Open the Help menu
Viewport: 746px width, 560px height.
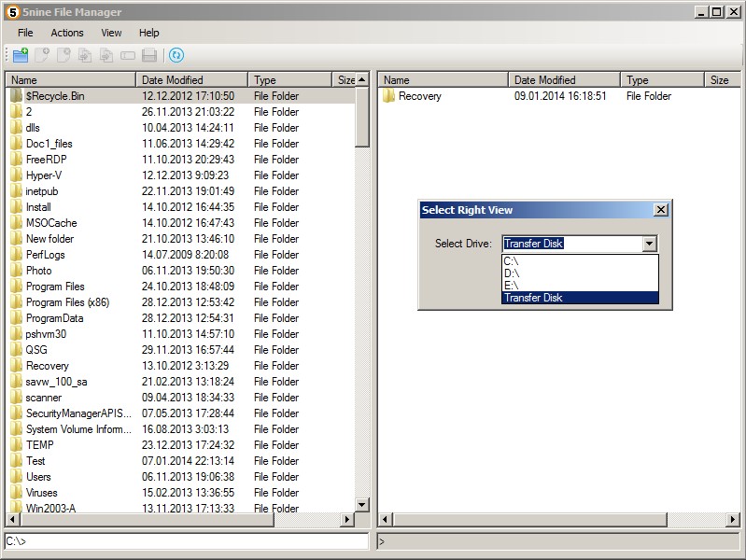(x=148, y=33)
